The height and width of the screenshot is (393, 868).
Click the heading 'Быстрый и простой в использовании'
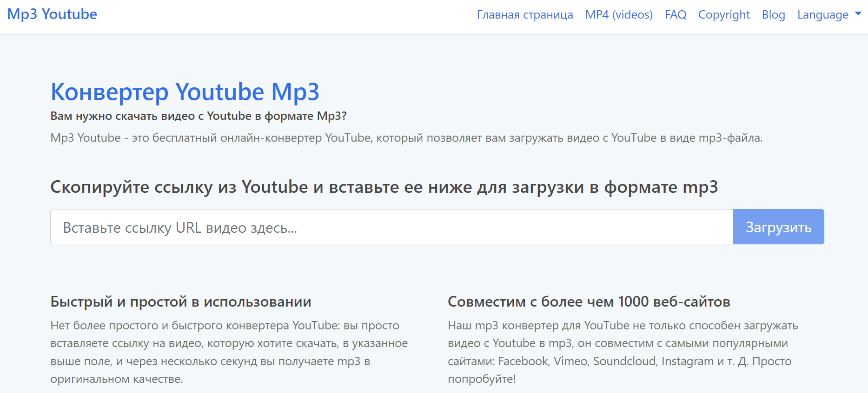coord(181,302)
